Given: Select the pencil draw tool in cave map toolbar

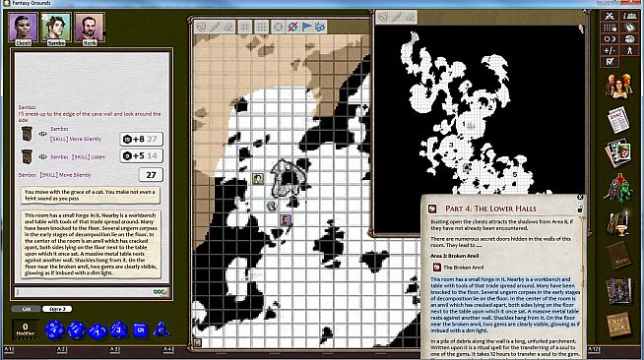Looking at the screenshot, I should coord(215,28).
